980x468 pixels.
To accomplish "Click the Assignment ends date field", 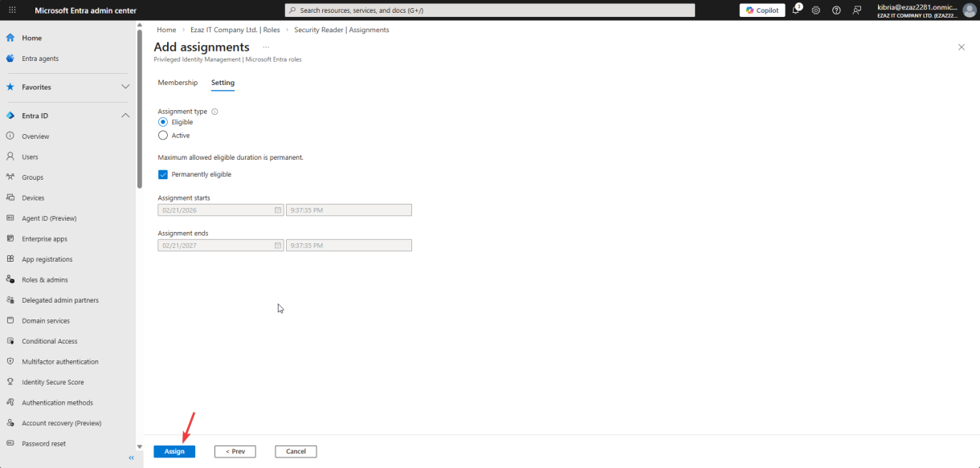I will (x=221, y=246).
